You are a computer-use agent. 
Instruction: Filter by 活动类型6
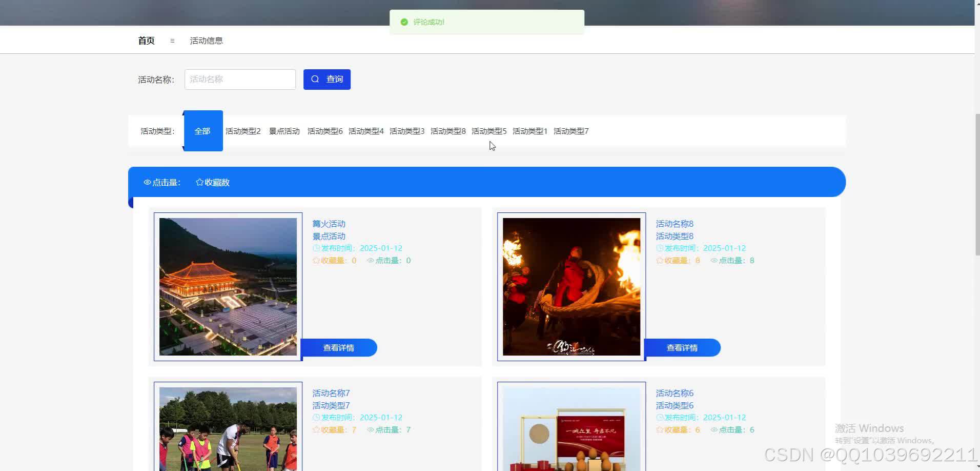[325, 131]
